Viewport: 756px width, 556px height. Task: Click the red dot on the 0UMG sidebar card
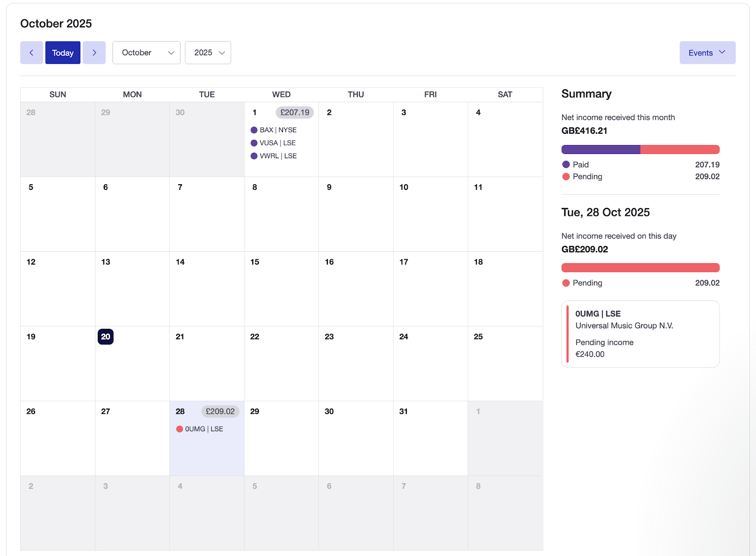click(x=568, y=334)
